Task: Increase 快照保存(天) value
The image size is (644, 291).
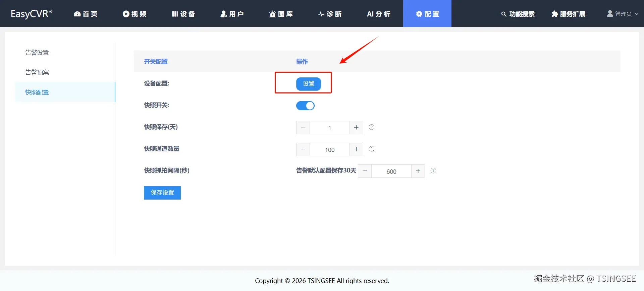Action: click(x=356, y=128)
